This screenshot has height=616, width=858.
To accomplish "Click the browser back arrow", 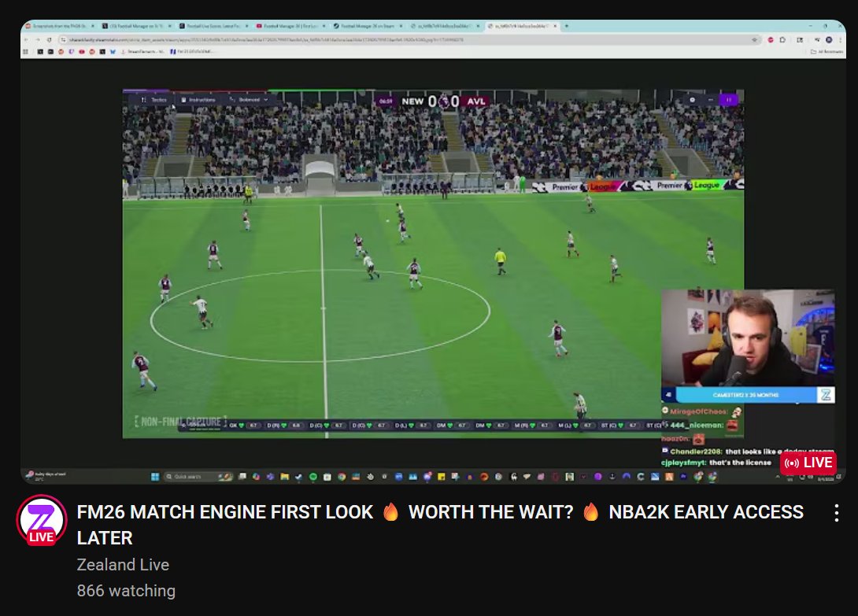I will coord(26,40).
